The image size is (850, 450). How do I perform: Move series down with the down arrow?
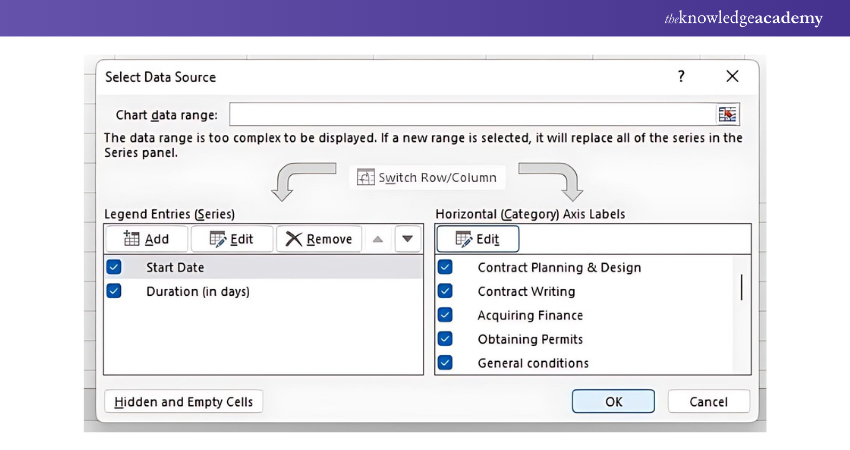tap(406, 239)
